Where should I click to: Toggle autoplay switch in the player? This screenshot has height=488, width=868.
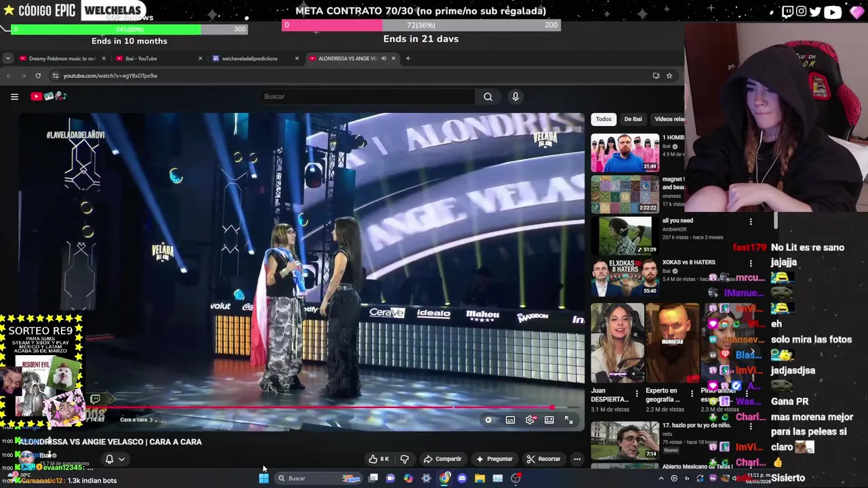tap(488, 420)
